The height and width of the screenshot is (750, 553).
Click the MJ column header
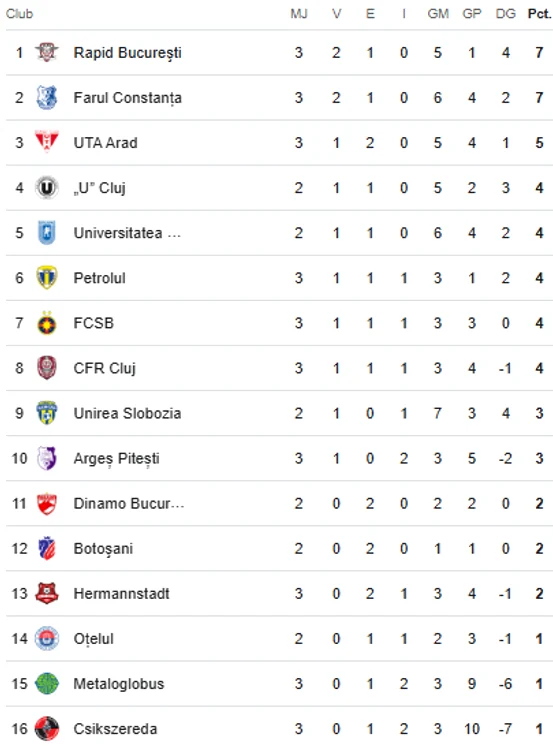(299, 14)
